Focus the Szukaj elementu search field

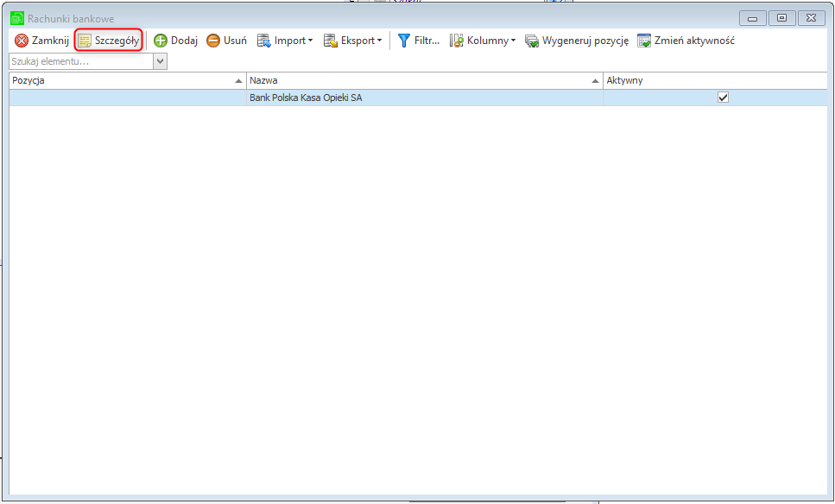click(x=81, y=61)
